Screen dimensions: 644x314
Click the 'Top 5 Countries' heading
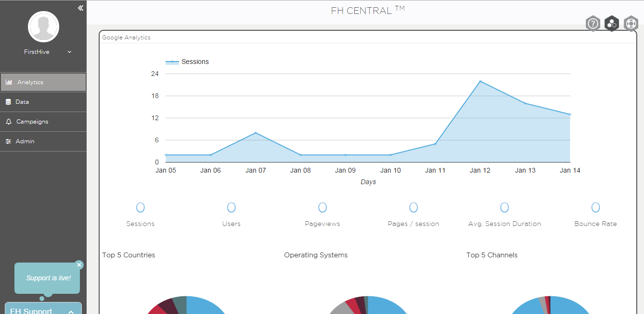[129, 255]
